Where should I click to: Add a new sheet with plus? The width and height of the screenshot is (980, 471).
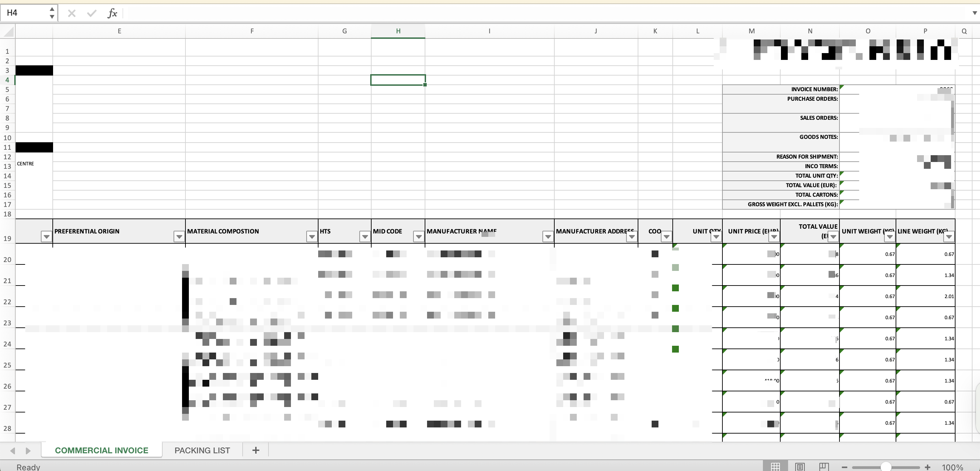(256, 451)
